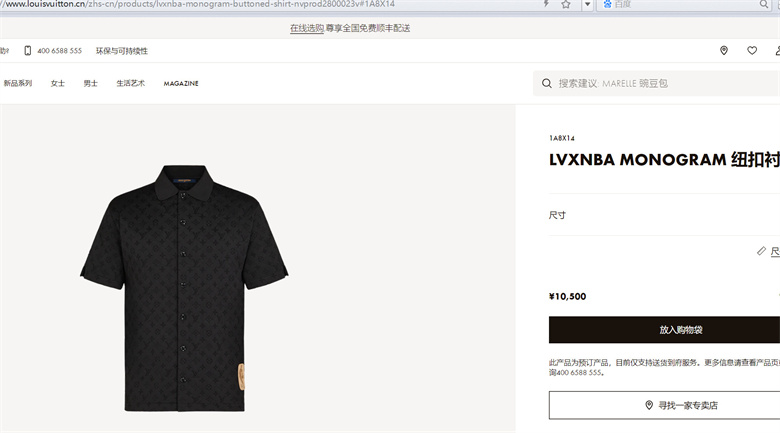This screenshot has height=433, width=780.
Task: Open the store locator pin icon
Action: click(724, 50)
